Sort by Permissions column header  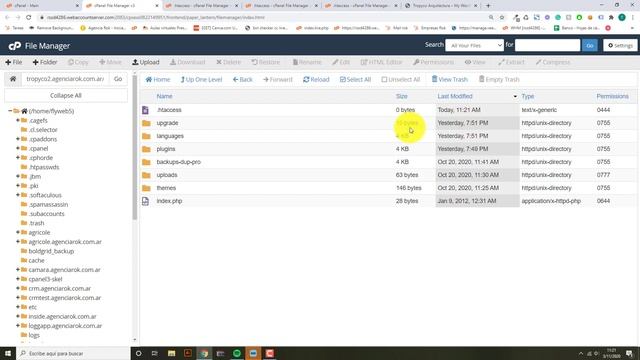[x=613, y=96]
